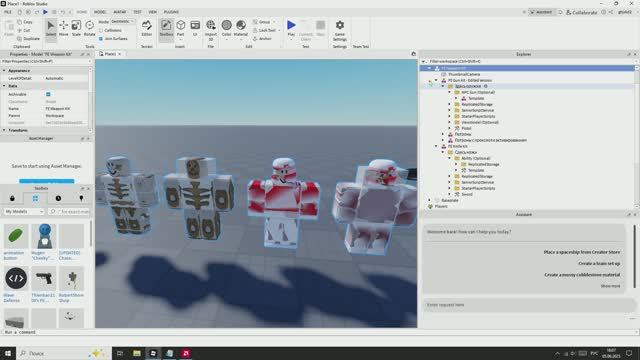This screenshot has width=640, height=360.
Task: Toggle the Archivable property checkbox
Action: pyautogui.click(x=48, y=94)
